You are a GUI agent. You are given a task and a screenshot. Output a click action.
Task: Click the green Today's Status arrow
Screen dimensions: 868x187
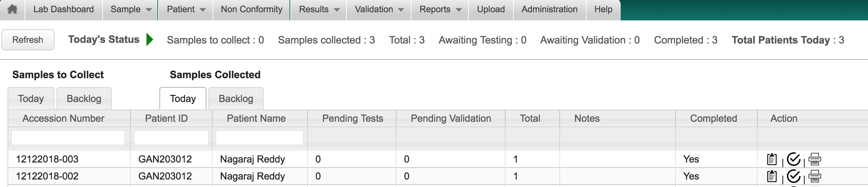tap(150, 39)
